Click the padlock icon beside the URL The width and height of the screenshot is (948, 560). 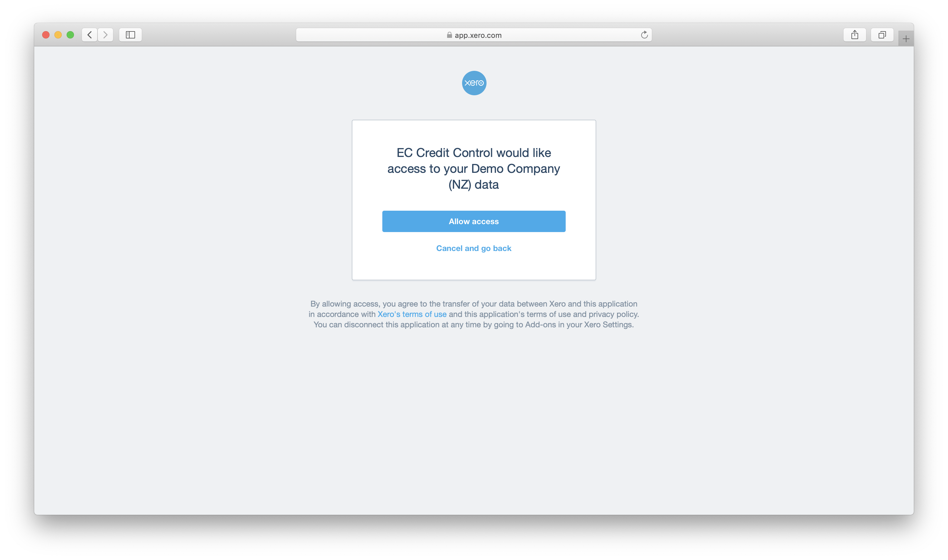pyautogui.click(x=449, y=35)
